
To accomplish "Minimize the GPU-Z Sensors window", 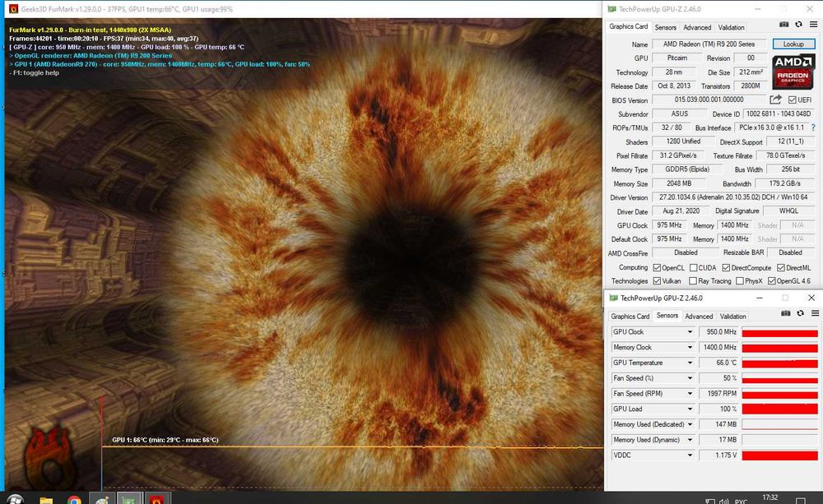I will (759, 298).
